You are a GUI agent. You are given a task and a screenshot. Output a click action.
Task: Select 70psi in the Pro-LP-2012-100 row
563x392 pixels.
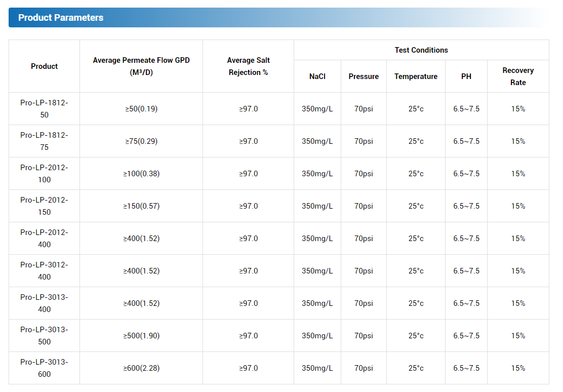coord(364,174)
